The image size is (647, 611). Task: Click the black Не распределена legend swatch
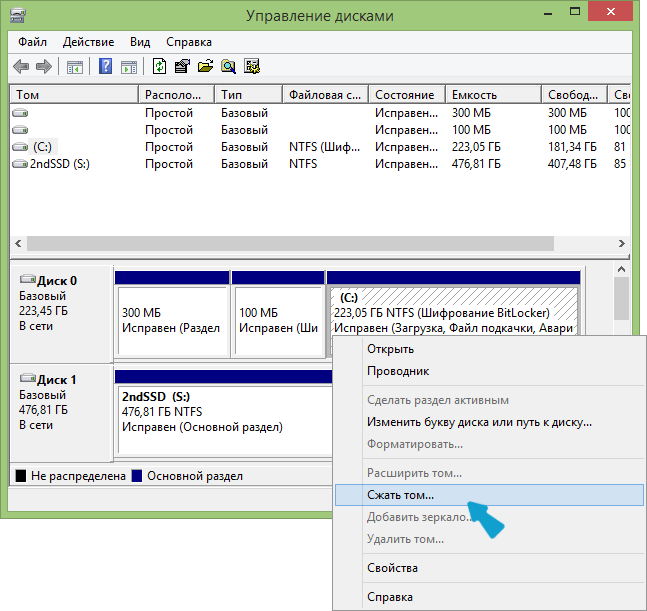click(21, 476)
